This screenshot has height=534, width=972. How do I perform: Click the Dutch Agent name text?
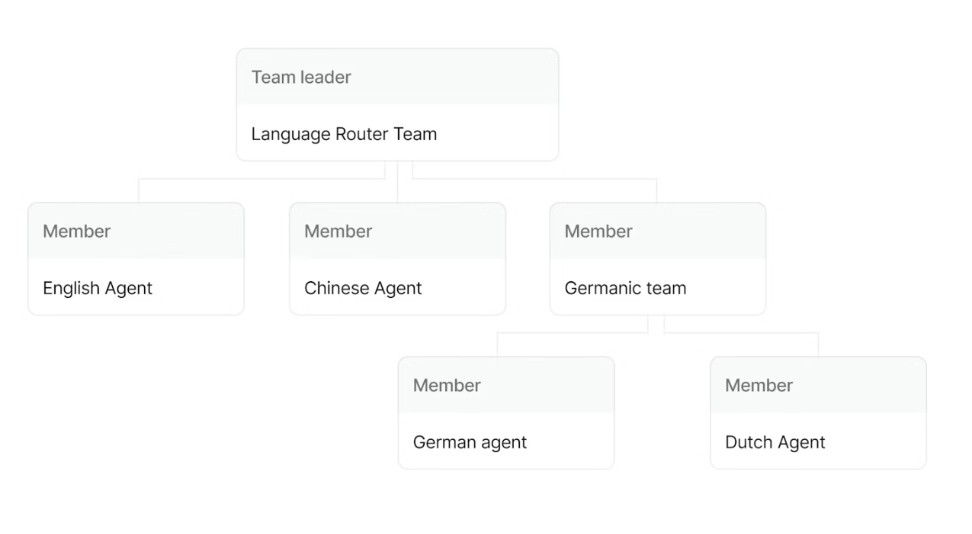tap(775, 442)
